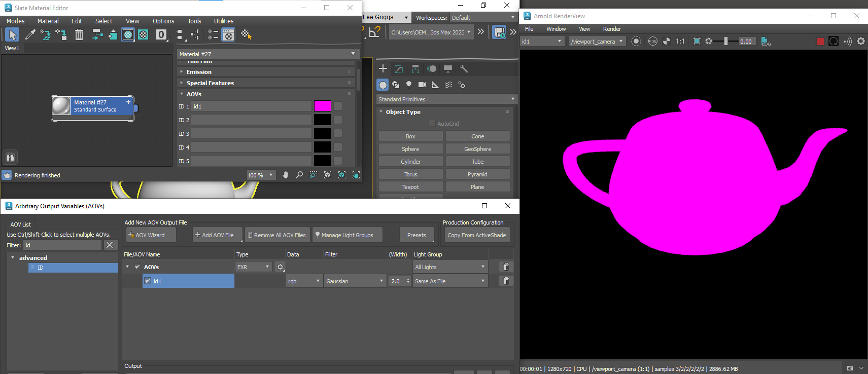868x374 pixels.
Task: Switch to the View1 tab
Action: tap(12, 48)
